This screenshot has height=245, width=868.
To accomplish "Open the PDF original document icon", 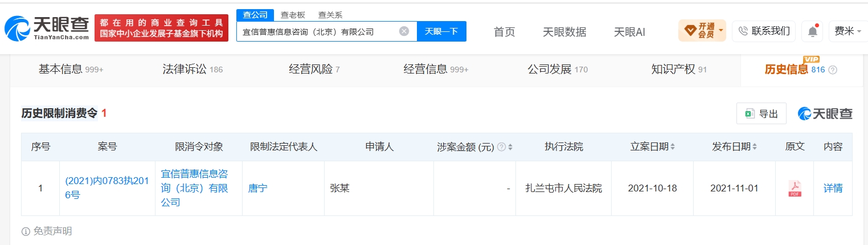I will pyautogui.click(x=795, y=188).
